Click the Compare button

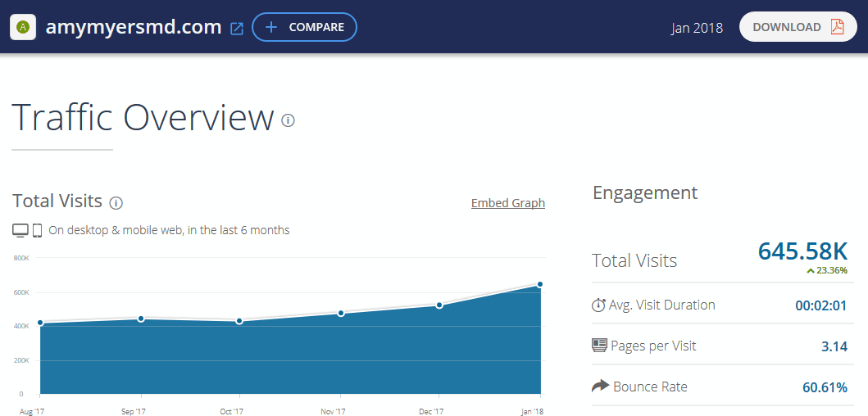304,27
